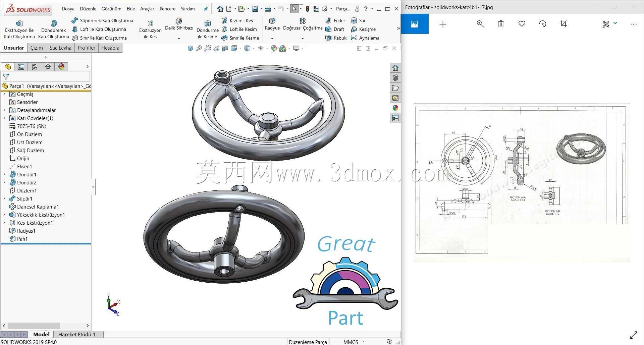Select 7075-T6 (SN) material item
The width and height of the screenshot is (644, 345).
click(x=28, y=126)
